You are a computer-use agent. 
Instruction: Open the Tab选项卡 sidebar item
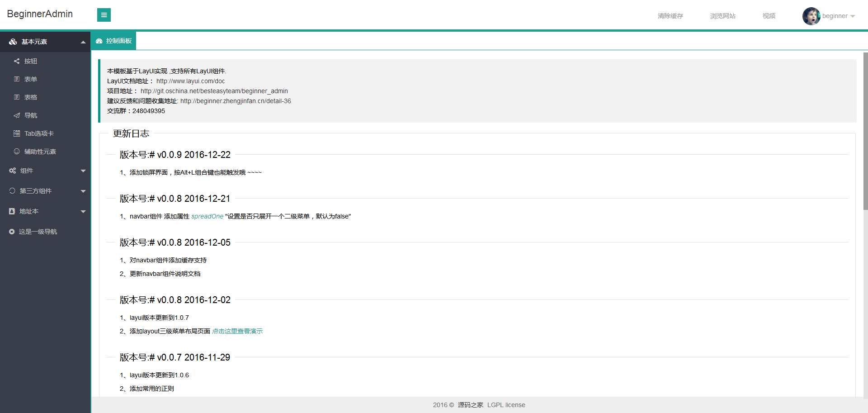tap(45, 133)
